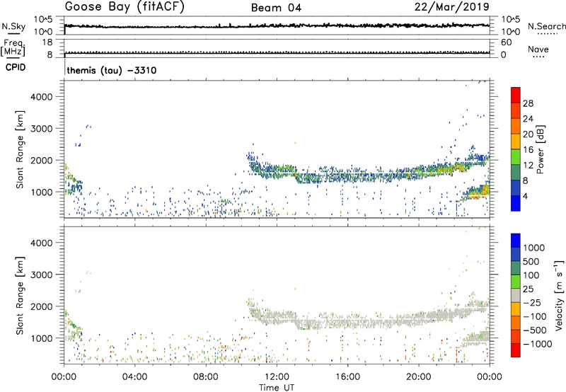Click the '20:00' time tick label

(419, 377)
